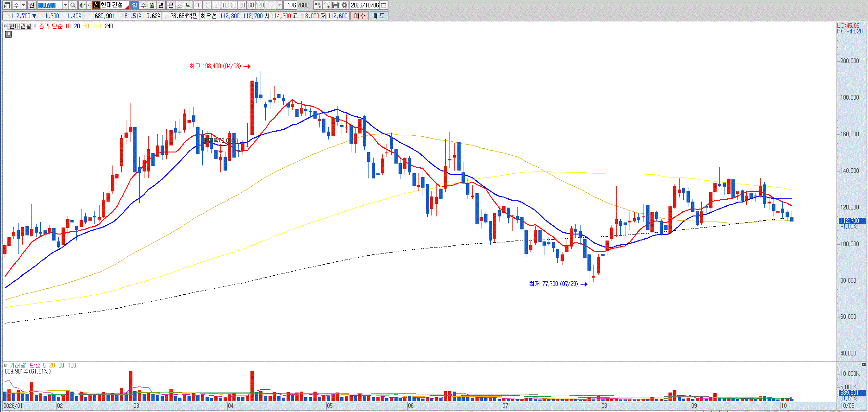868x412 pixels.
Task: Click the small square before 현대건설 legend
Action: (x=6, y=26)
